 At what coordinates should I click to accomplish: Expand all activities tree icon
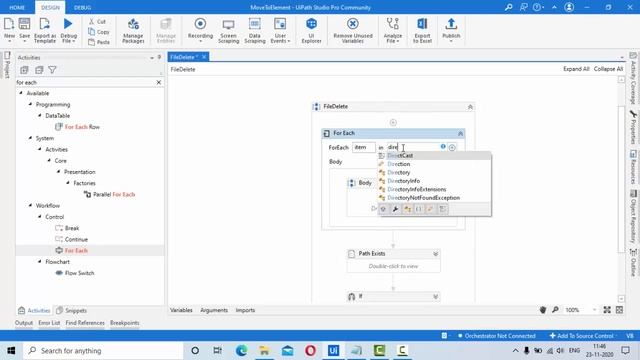(x=24, y=70)
